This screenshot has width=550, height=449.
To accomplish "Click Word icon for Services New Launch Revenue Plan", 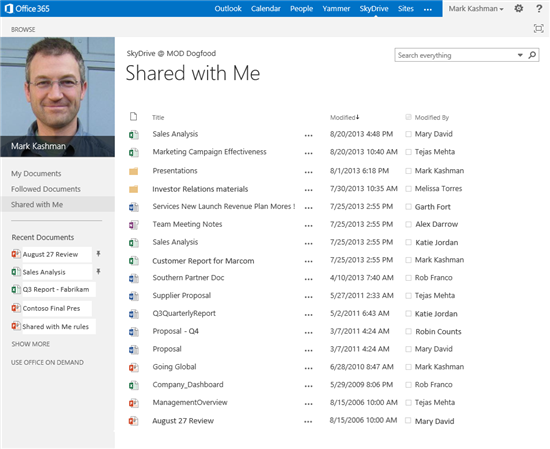I will [133, 207].
